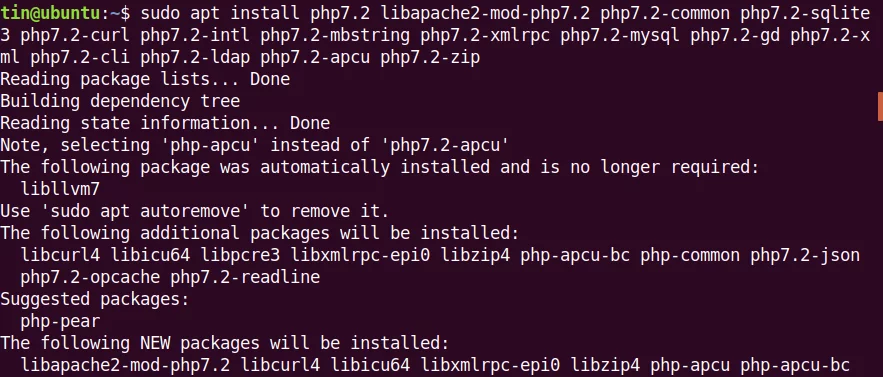Click the 'libllvm7' package name

pos(60,189)
